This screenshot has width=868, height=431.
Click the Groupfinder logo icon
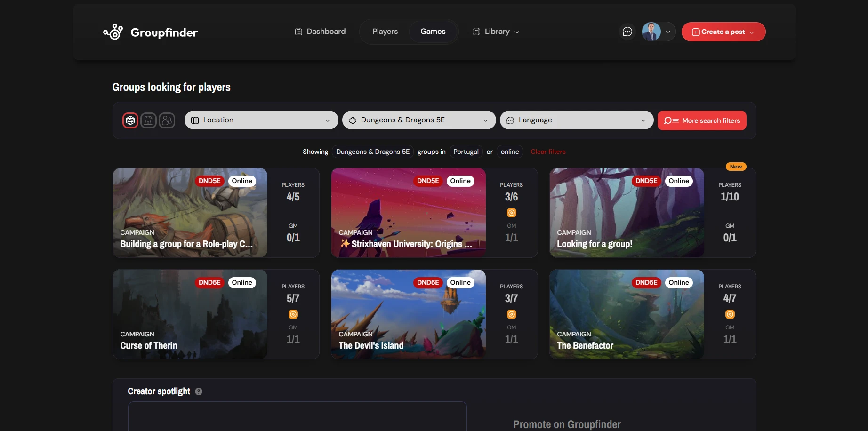[x=113, y=32]
